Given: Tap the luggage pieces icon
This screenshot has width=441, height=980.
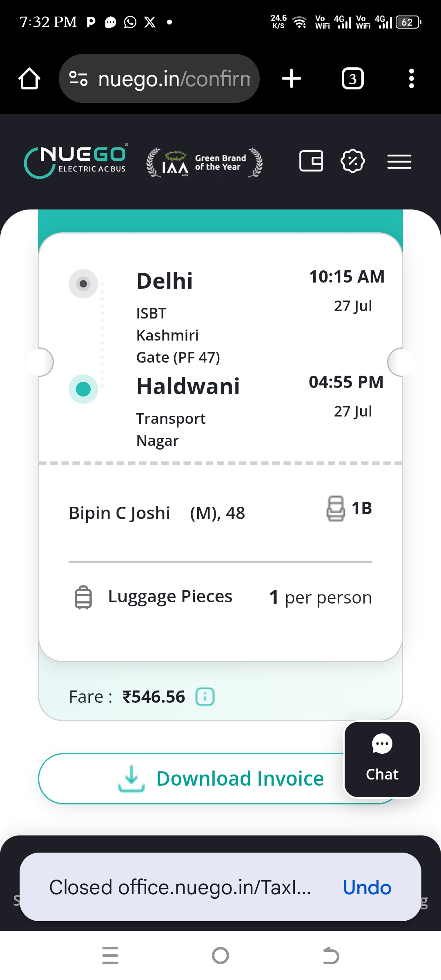Looking at the screenshot, I should point(83,597).
